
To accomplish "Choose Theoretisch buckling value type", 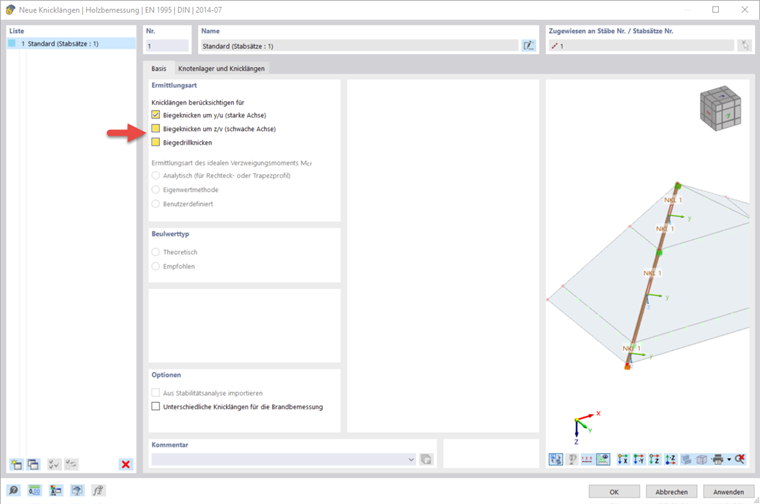I will coord(156,252).
